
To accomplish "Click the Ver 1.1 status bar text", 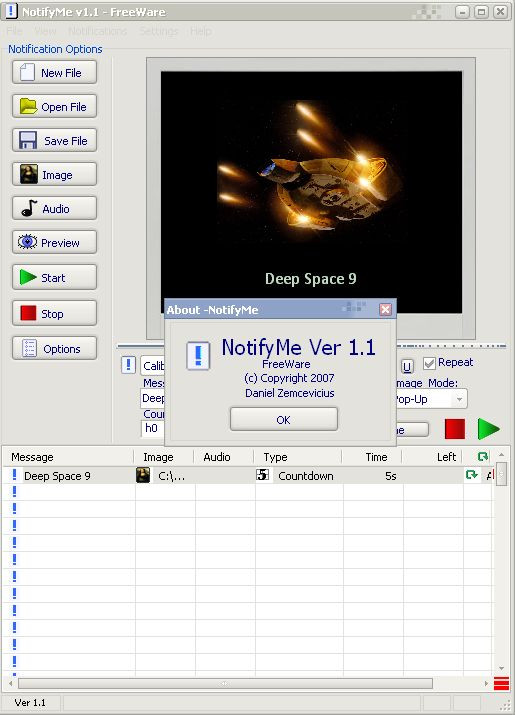I will coord(30,702).
